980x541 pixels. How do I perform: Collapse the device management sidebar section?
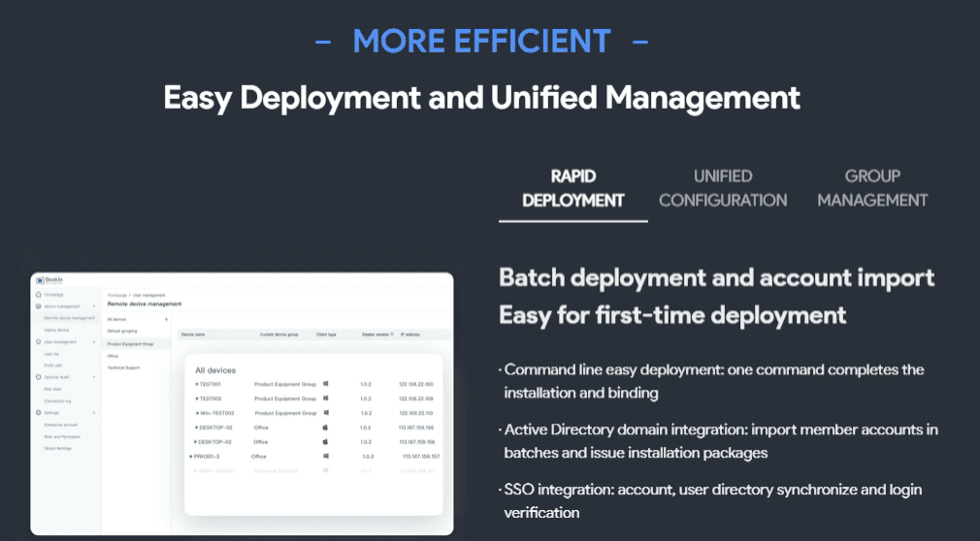[94, 306]
